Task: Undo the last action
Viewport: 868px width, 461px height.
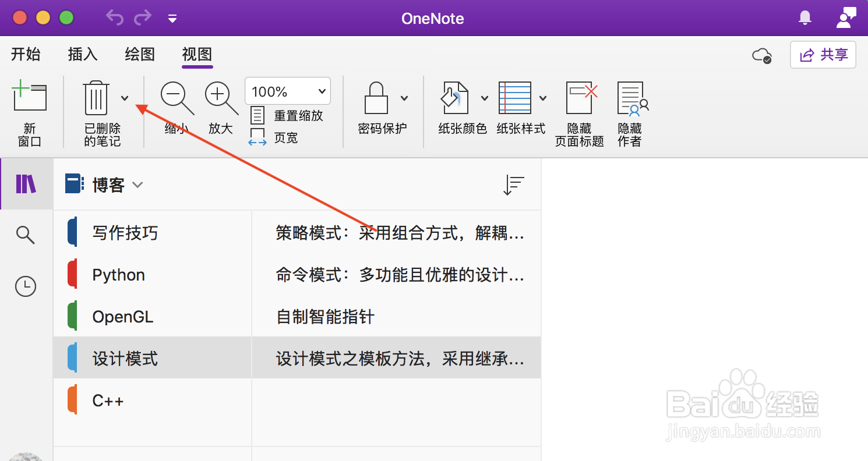Action: 114,18
